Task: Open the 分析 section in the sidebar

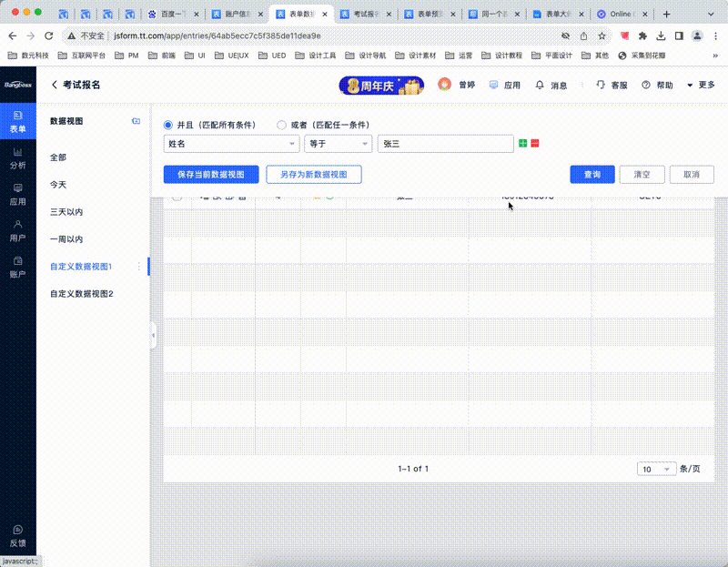Action: tap(17, 158)
